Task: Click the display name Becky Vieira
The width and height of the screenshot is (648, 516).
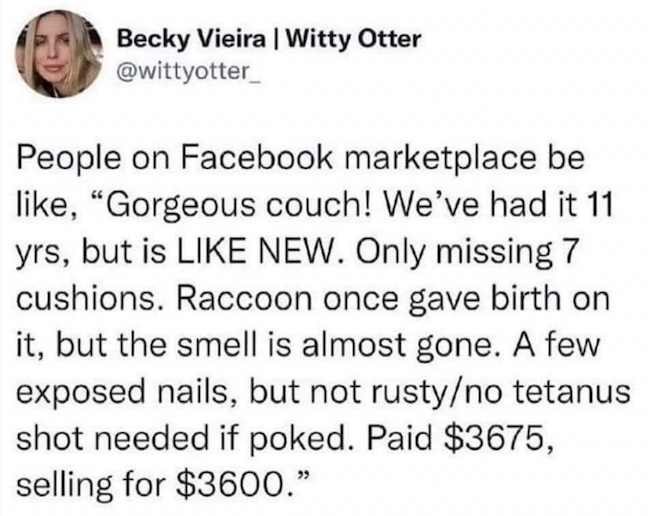Action: [191, 40]
